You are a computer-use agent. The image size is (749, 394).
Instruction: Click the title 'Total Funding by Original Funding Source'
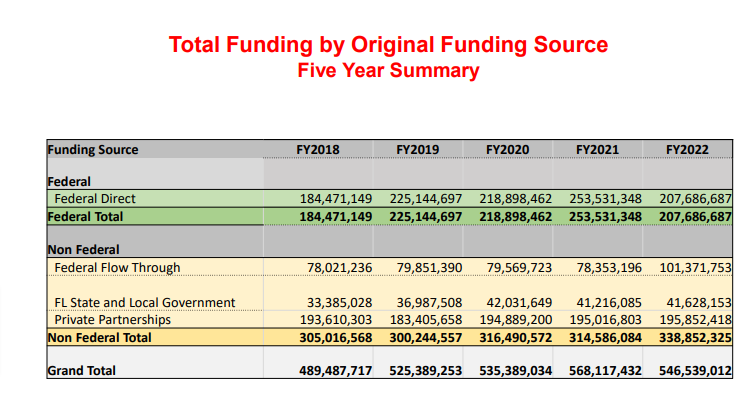point(388,45)
